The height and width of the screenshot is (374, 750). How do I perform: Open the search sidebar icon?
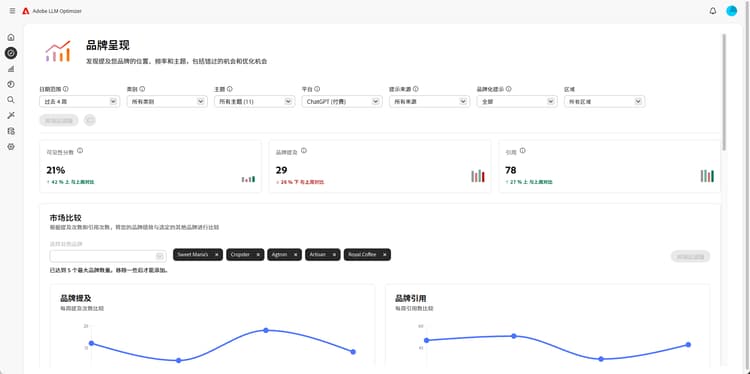coord(11,99)
